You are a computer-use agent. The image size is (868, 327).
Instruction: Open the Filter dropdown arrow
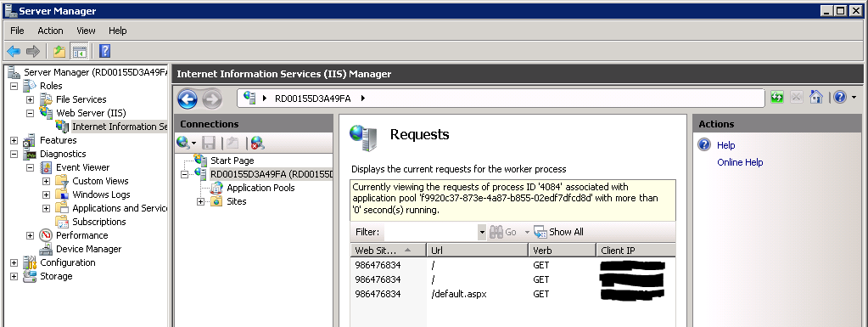[482, 232]
